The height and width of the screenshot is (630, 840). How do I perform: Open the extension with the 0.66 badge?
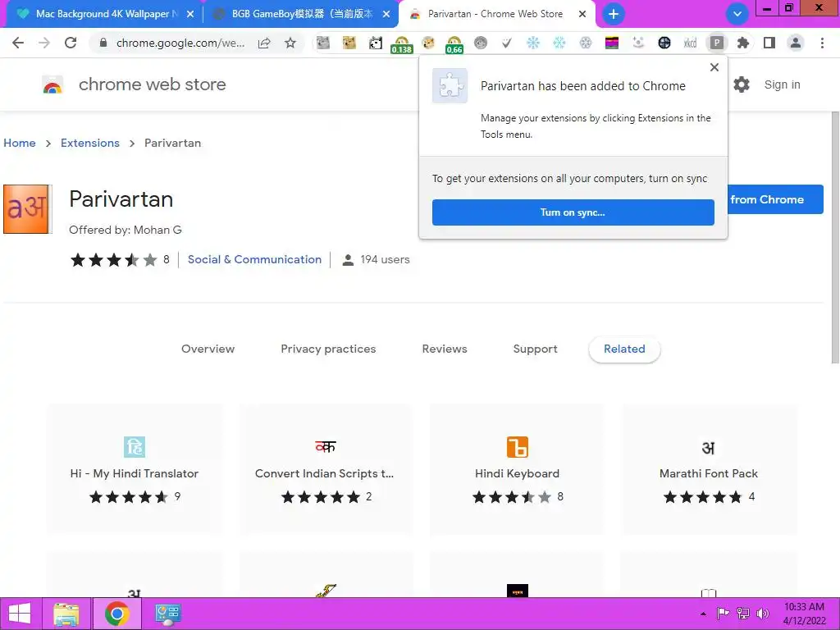tap(454, 44)
